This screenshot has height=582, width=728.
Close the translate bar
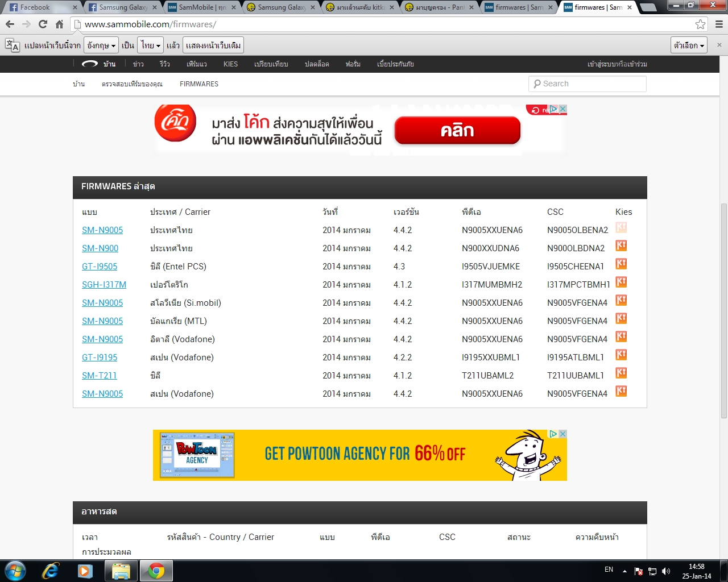pos(719,45)
